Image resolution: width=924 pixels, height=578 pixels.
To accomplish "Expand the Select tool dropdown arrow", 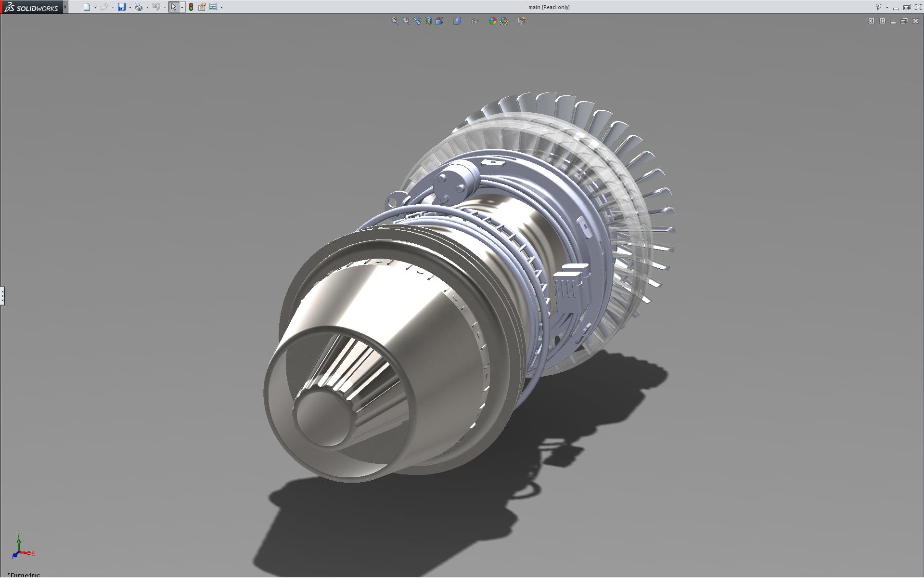I will coord(182,7).
